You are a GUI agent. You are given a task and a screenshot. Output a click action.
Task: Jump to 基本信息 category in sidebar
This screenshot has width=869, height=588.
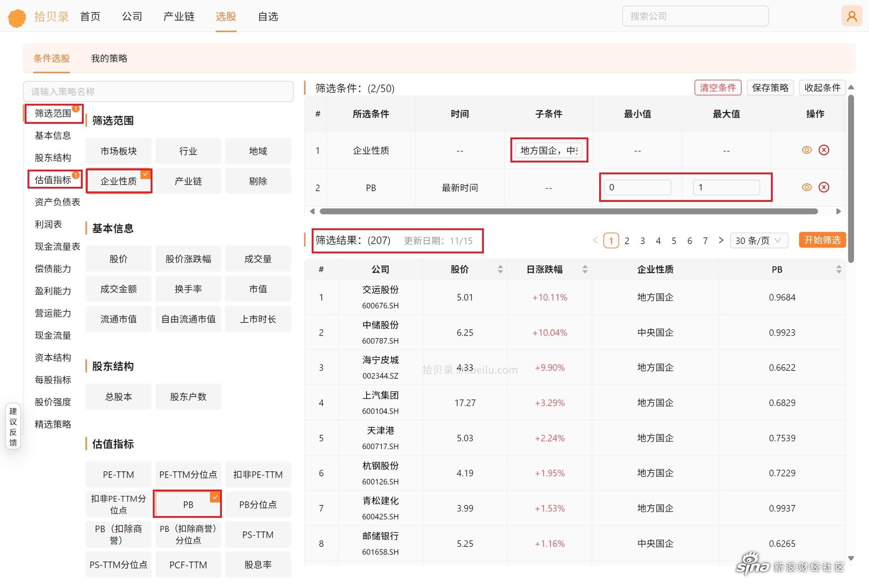point(53,135)
